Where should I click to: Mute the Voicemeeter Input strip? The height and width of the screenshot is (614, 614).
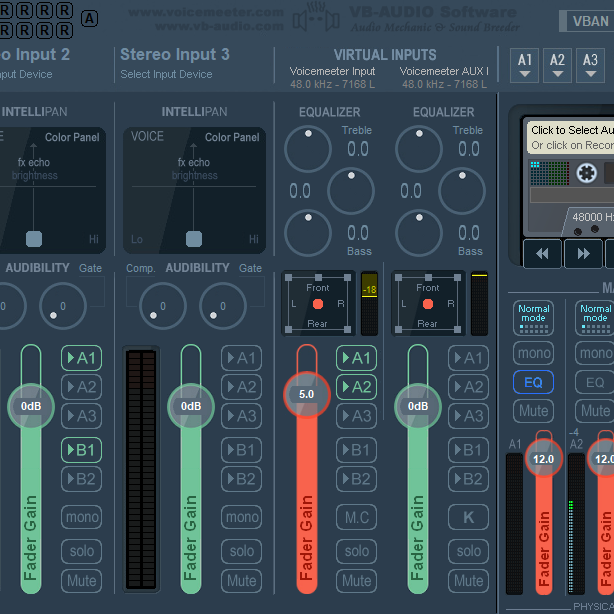356,581
